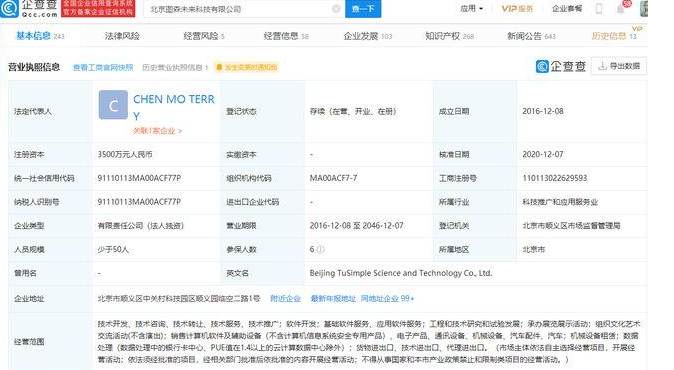The image size is (674, 370).
Task: Clear the search box with the X icon
Action: tap(337, 9)
